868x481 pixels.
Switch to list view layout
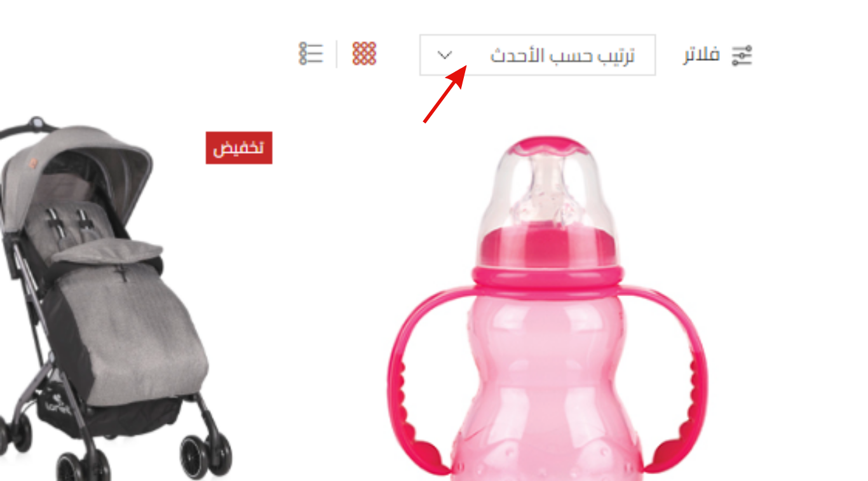pos(311,54)
